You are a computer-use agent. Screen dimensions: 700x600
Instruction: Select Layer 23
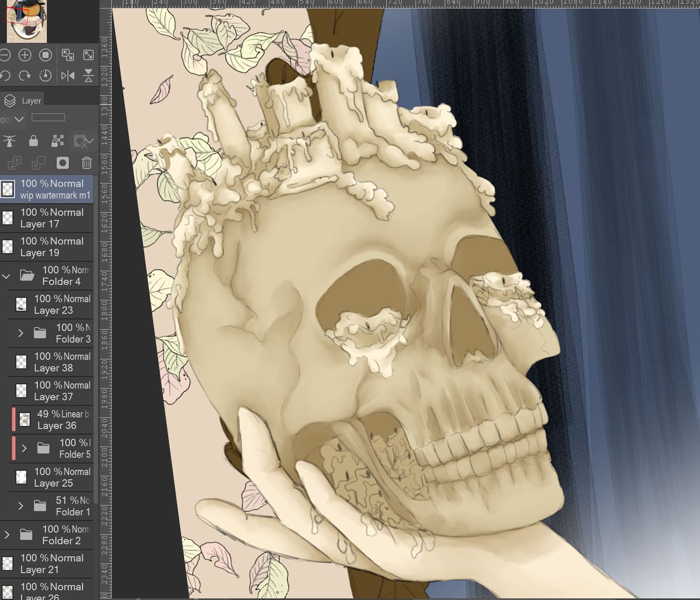click(51, 304)
